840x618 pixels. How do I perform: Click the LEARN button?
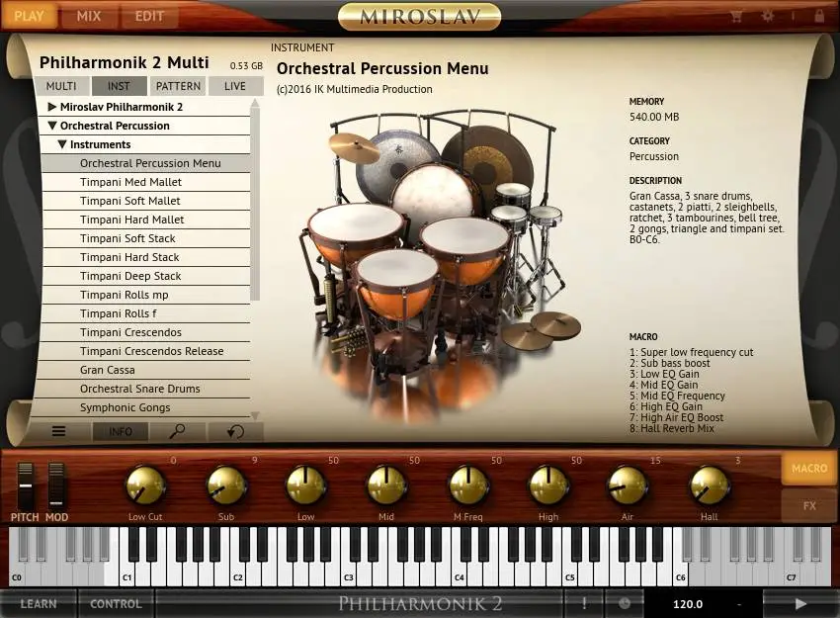(x=39, y=603)
